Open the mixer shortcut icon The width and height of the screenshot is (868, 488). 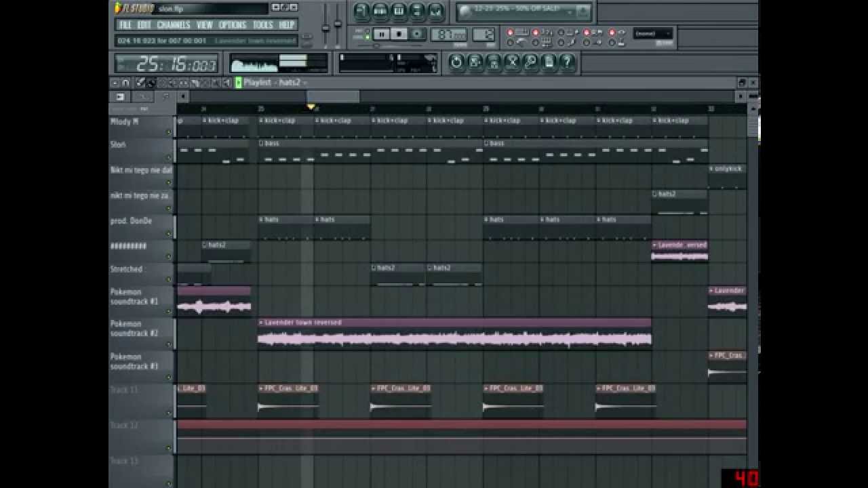(x=435, y=10)
